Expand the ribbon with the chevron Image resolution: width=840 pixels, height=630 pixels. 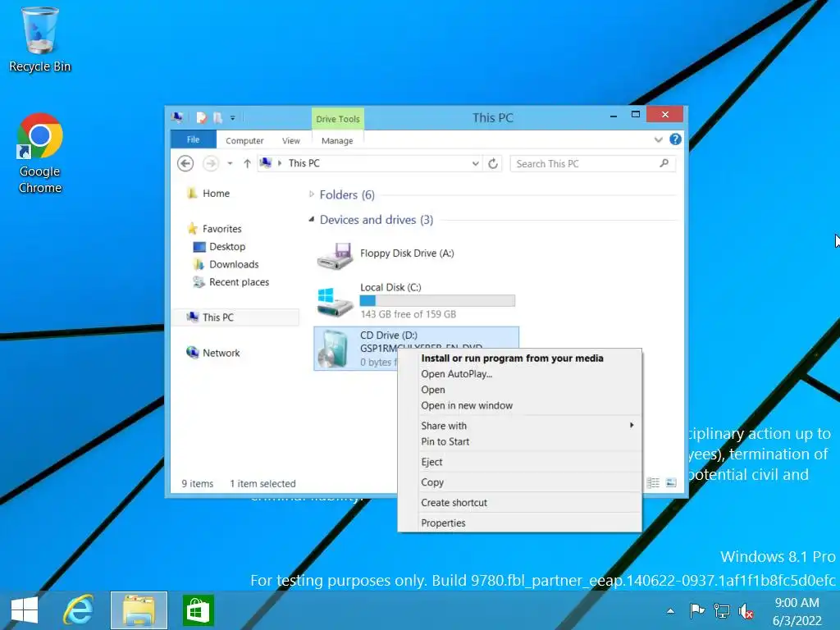(659, 139)
